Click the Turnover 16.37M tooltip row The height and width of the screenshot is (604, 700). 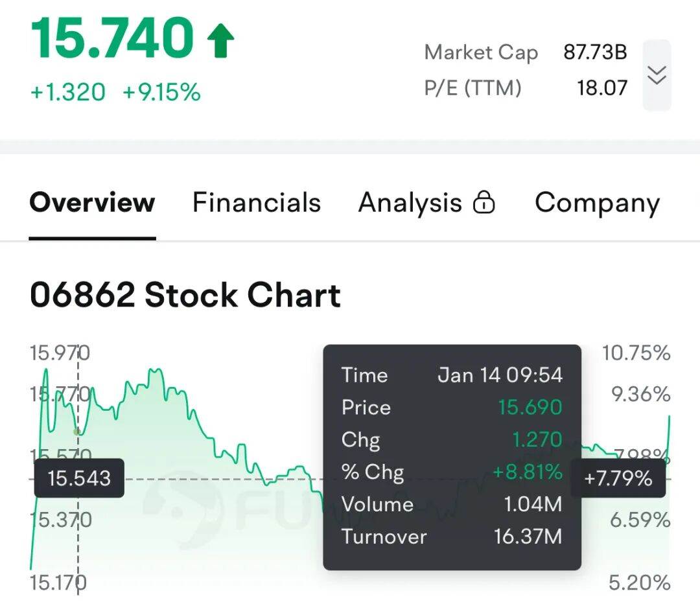452,537
